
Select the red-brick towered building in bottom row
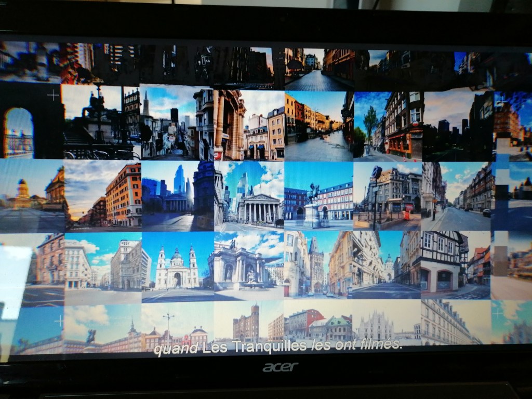click(248, 322)
